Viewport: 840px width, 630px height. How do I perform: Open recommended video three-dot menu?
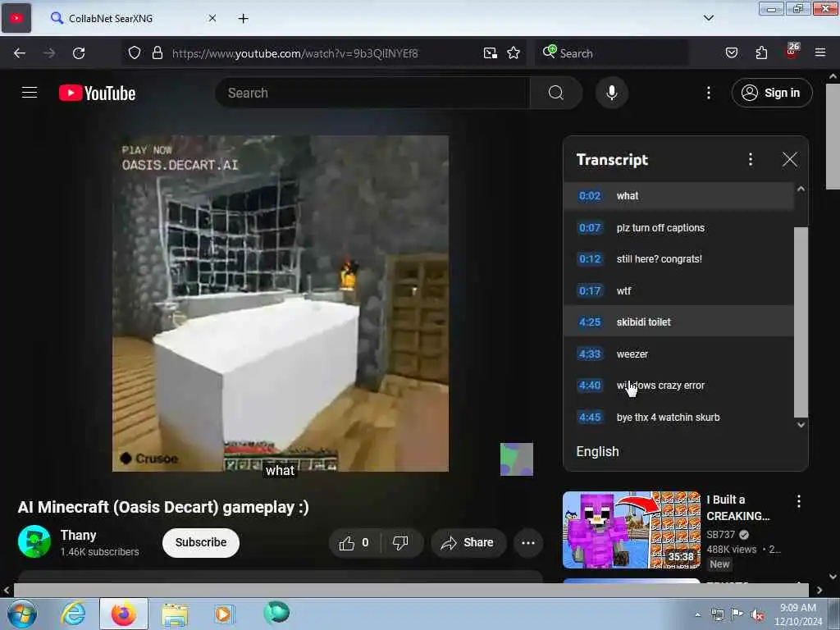tap(799, 501)
